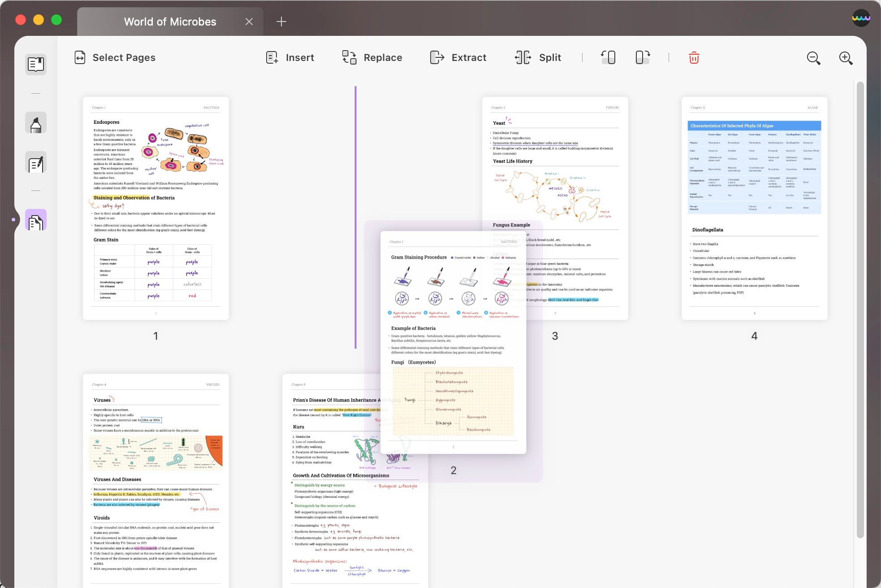Click the Extract pages icon
The width and height of the screenshot is (881, 588).
point(437,57)
